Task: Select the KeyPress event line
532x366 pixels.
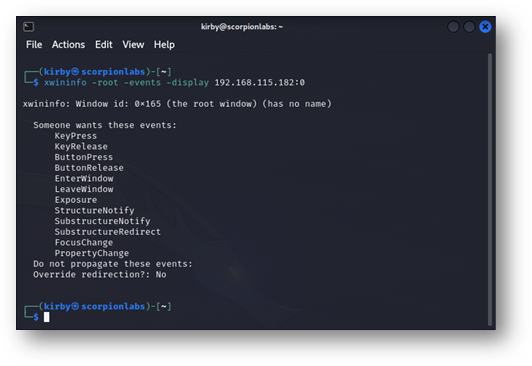Action: (x=76, y=136)
